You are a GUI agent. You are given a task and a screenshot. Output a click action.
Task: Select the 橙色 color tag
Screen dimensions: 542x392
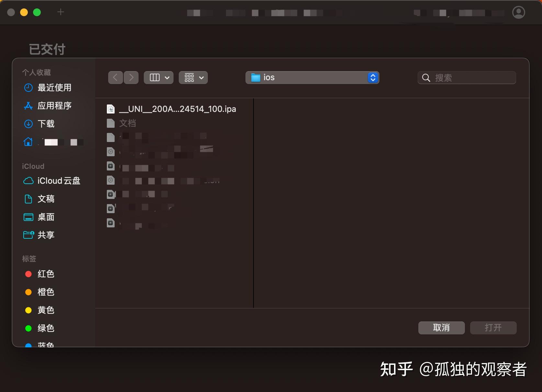tap(46, 292)
